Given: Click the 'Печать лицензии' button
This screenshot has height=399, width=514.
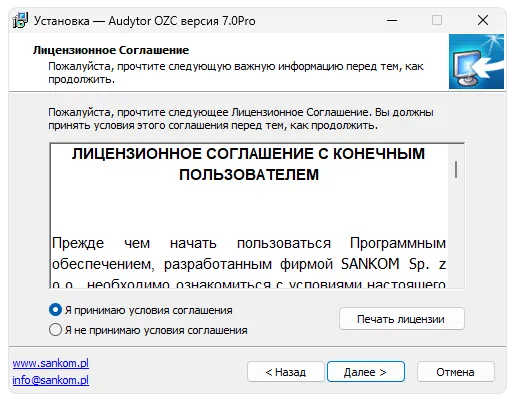Looking at the screenshot, I should (402, 319).
